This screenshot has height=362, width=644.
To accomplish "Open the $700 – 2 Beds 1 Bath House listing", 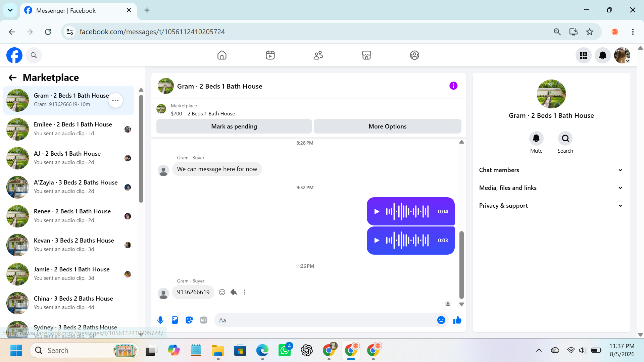I will pos(203,114).
